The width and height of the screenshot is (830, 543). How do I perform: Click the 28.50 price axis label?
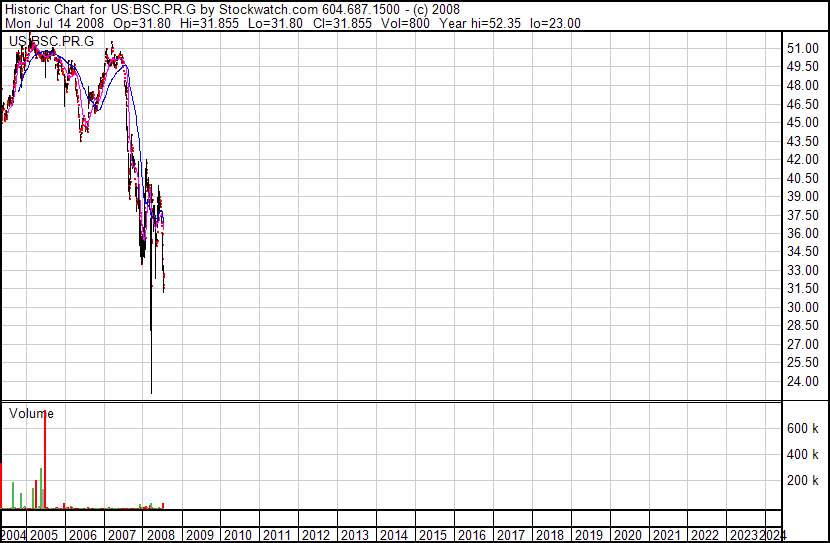click(x=803, y=325)
